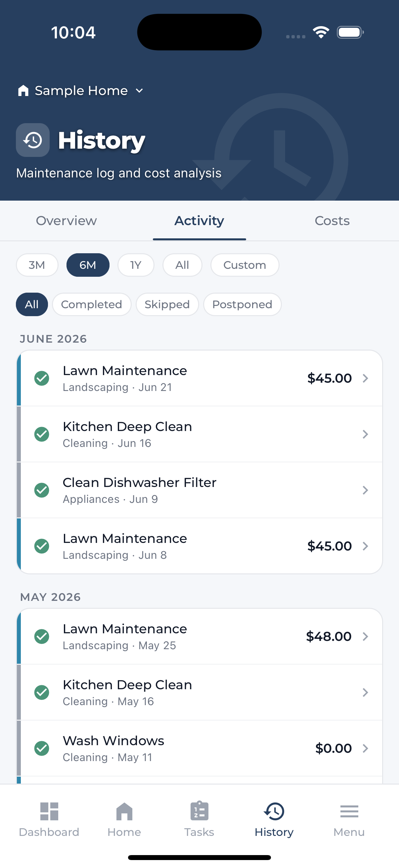The height and width of the screenshot is (868, 399).
Task: Tap the Home icon in bottom bar
Action: click(124, 811)
